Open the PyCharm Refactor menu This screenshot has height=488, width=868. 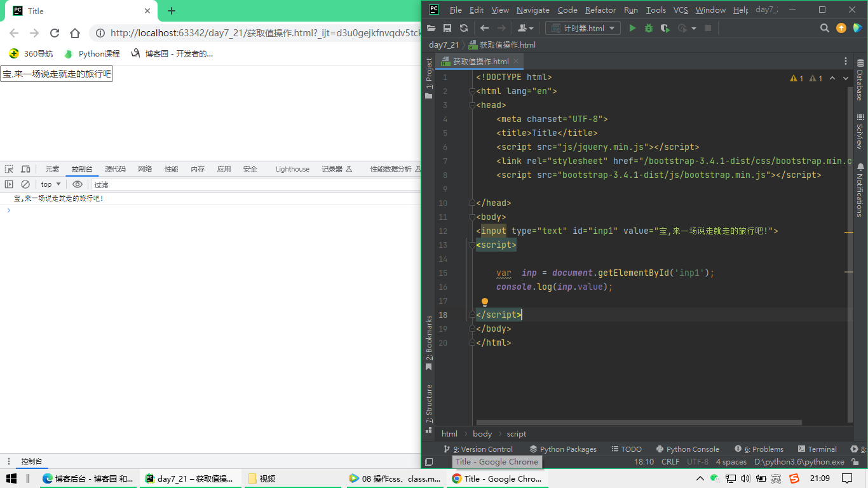click(600, 10)
